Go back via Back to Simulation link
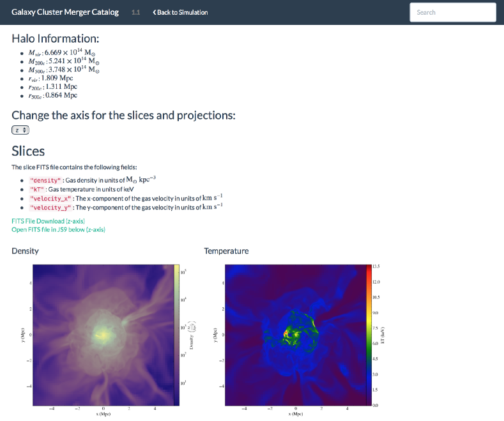This screenshot has width=504, height=421. point(180,12)
